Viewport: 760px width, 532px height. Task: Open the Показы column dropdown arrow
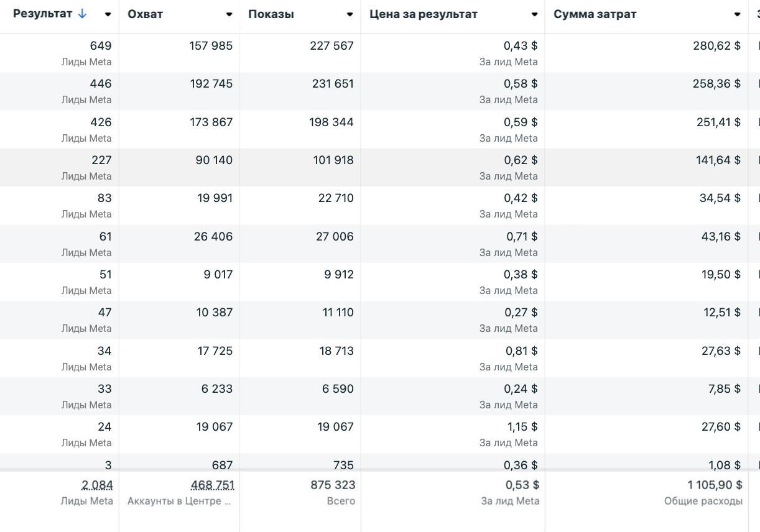click(x=350, y=14)
